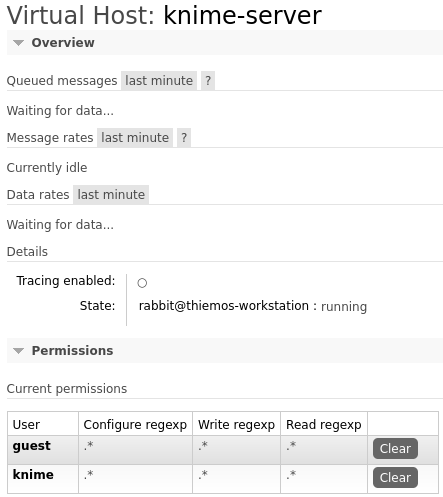
Task: Change Queued messages last minute range
Action: pos(159,81)
